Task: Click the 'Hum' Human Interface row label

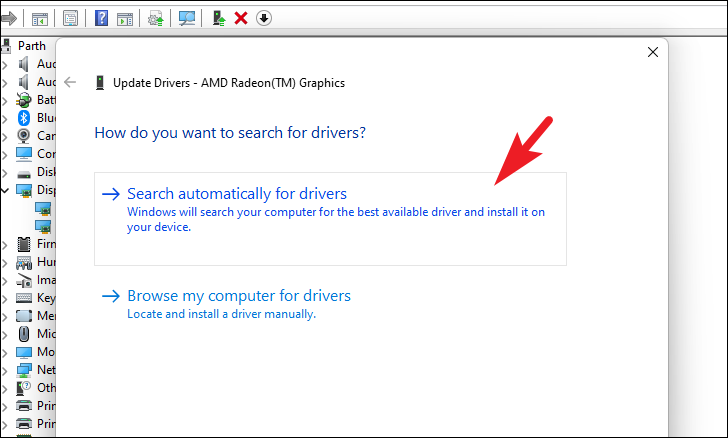Action: pyautogui.click(x=46, y=262)
